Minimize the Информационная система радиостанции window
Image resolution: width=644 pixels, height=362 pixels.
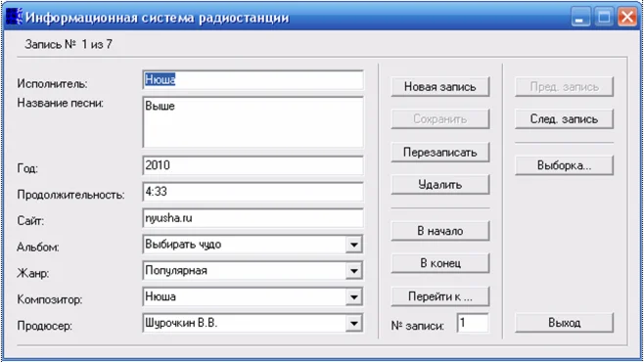[580, 18]
